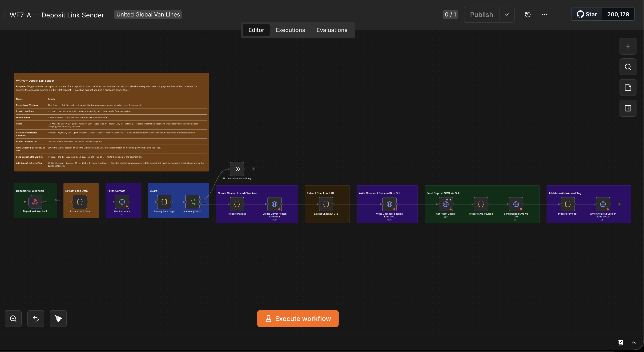Select the Write Checkout Session ID to GHL node

pos(390,204)
